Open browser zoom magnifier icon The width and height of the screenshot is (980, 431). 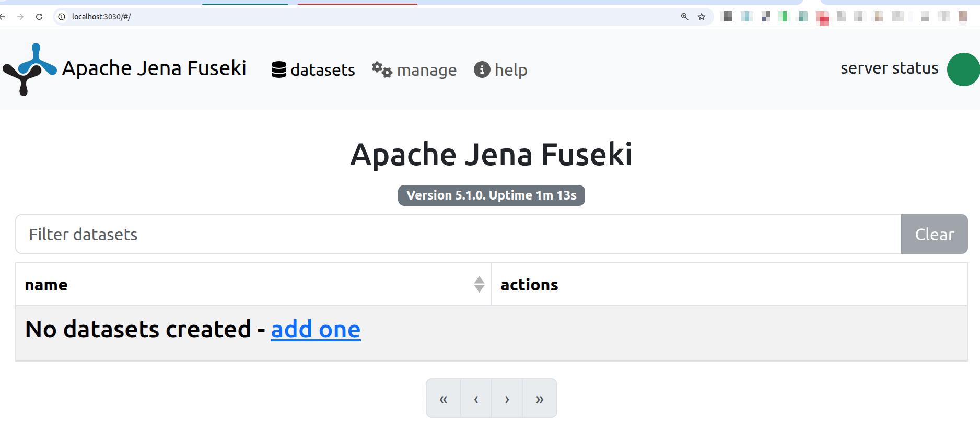click(684, 17)
